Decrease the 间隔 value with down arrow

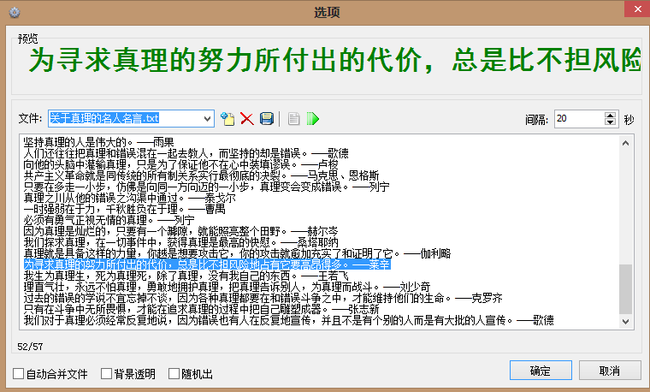coord(610,122)
